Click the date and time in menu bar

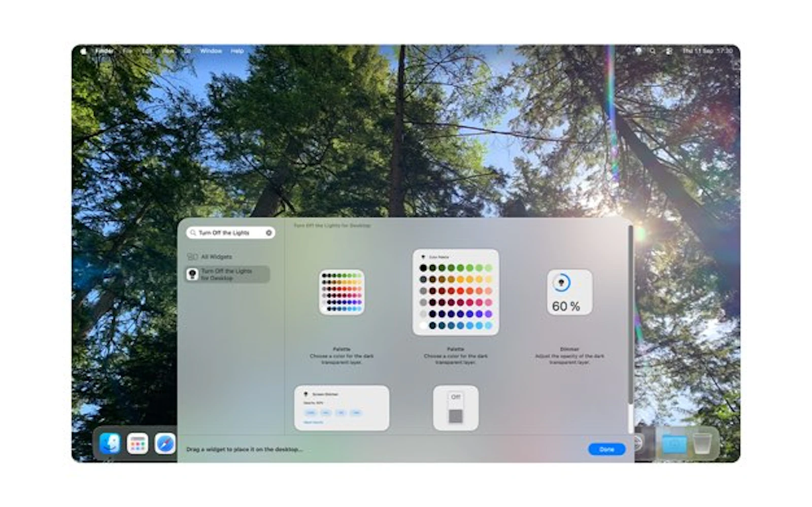pyautogui.click(x=707, y=51)
